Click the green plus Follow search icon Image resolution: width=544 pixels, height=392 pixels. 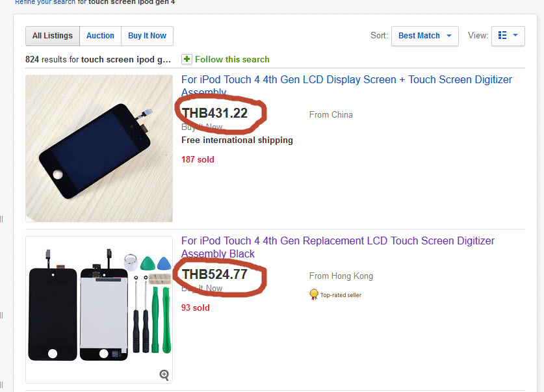[x=187, y=59]
